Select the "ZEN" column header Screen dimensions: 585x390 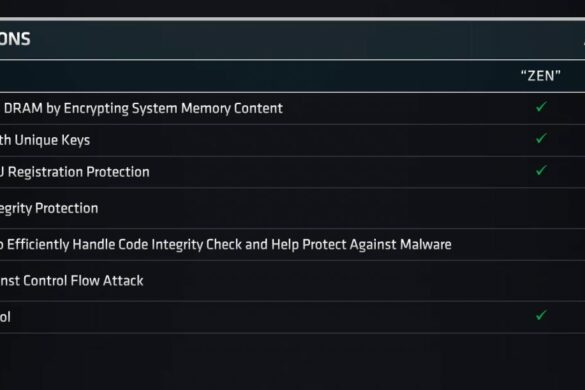pos(541,76)
